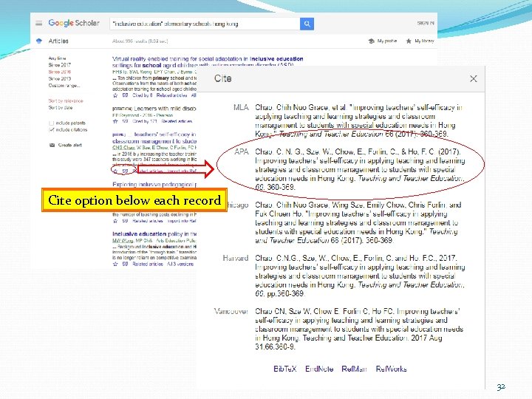Viewport: 532px width, 399px height.
Task: Choose Sort by relevance
Action: (x=66, y=100)
